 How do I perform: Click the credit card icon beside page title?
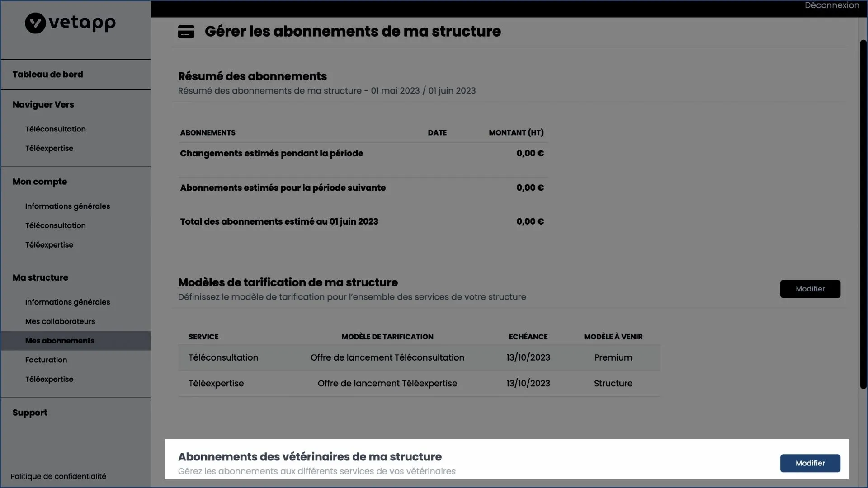tap(186, 32)
